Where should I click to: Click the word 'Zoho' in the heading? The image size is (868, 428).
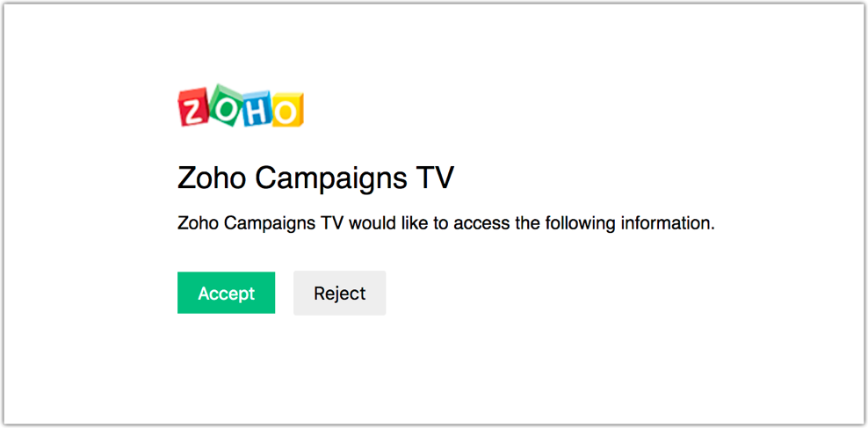point(212,178)
